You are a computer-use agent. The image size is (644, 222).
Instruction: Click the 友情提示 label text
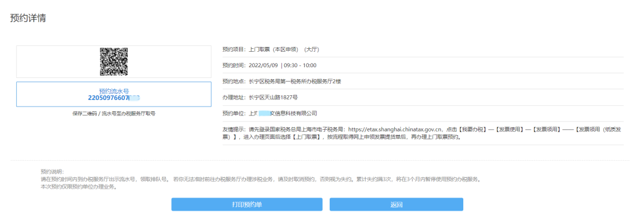tap(234, 129)
